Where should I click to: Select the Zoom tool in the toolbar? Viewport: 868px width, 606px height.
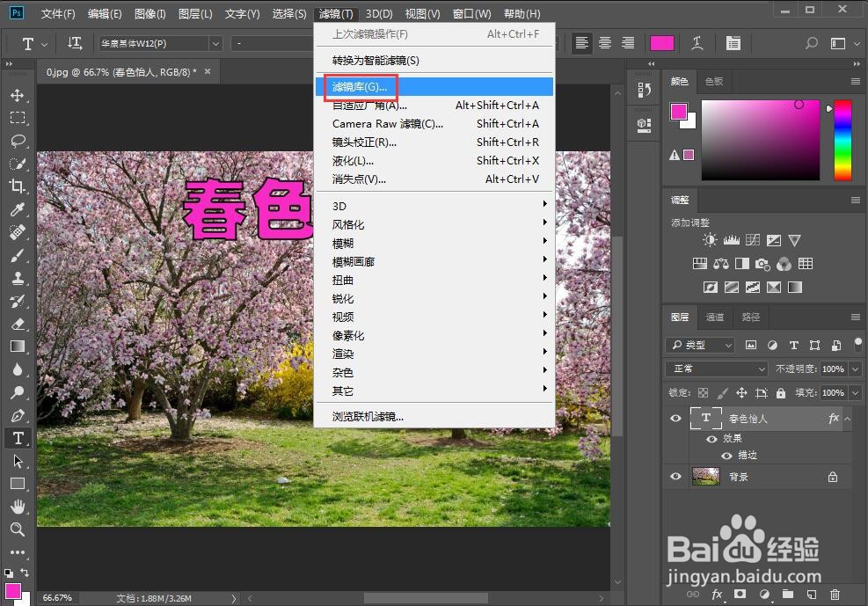coord(18,529)
